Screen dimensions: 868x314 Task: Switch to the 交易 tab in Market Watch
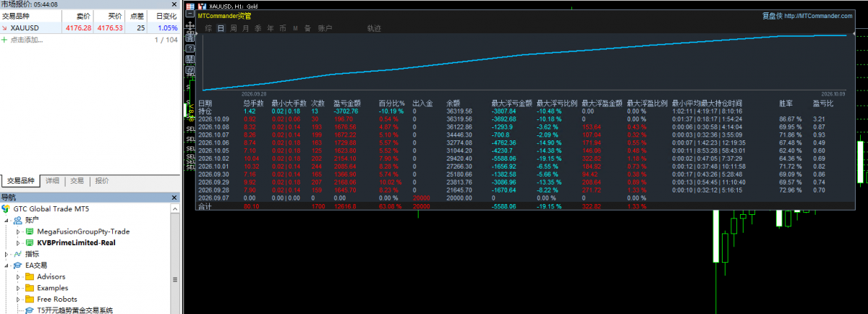77,181
